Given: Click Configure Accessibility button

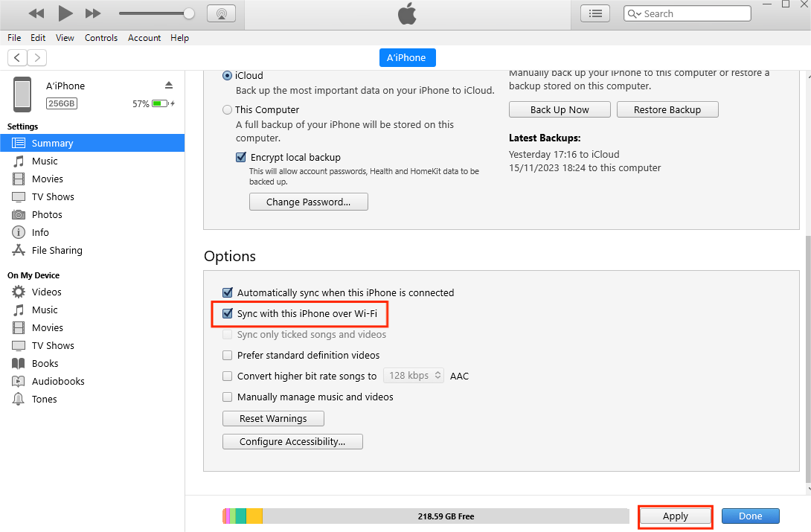Looking at the screenshot, I should pos(292,441).
